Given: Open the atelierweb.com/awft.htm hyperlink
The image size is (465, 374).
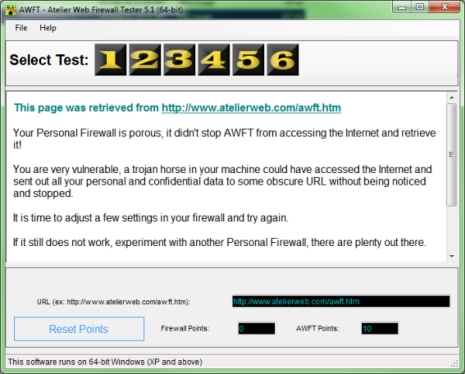Looking at the screenshot, I should 251,108.
